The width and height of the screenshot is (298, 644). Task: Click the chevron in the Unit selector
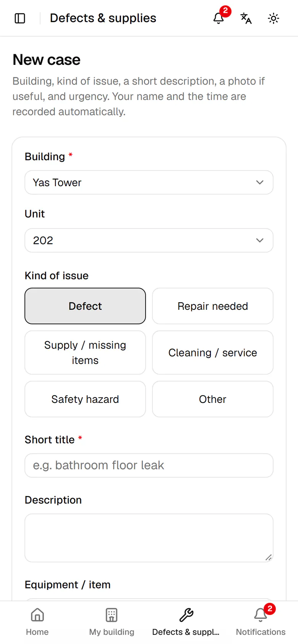click(x=260, y=240)
